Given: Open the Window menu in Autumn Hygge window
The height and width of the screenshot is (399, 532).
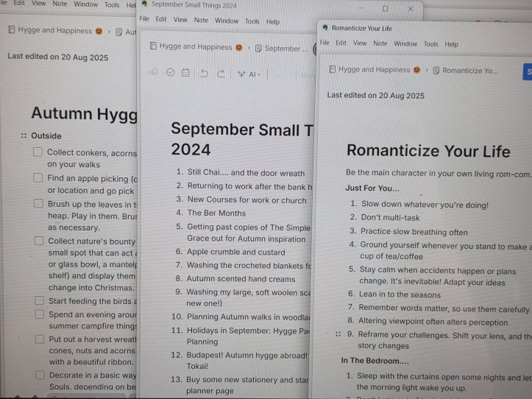Looking at the screenshot, I should coord(86,4).
